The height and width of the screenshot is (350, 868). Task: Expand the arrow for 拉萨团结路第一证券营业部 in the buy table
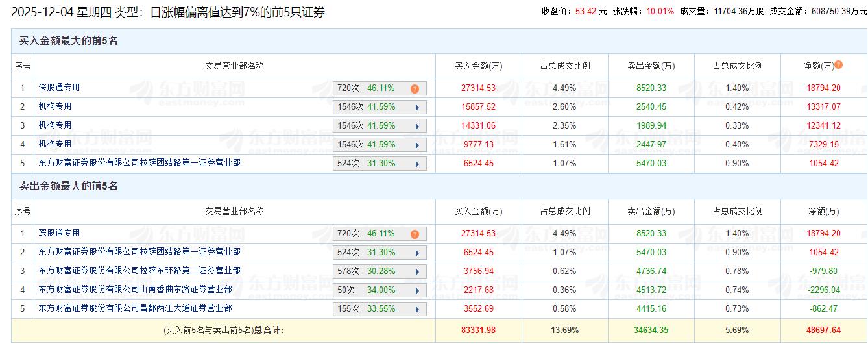[x=416, y=164]
